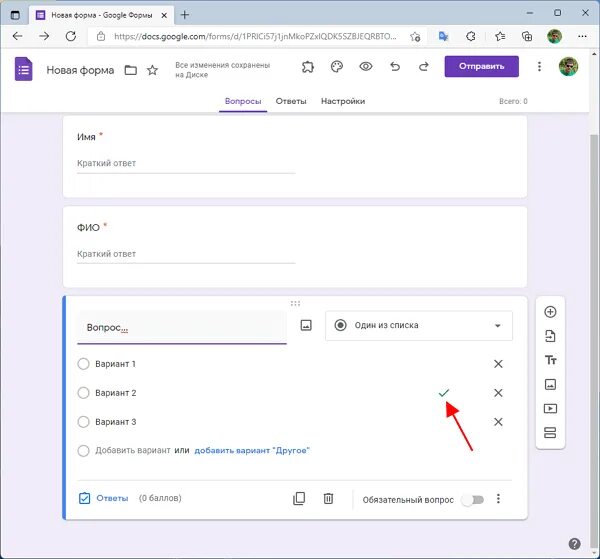Redo the last change

(x=424, y=67)
